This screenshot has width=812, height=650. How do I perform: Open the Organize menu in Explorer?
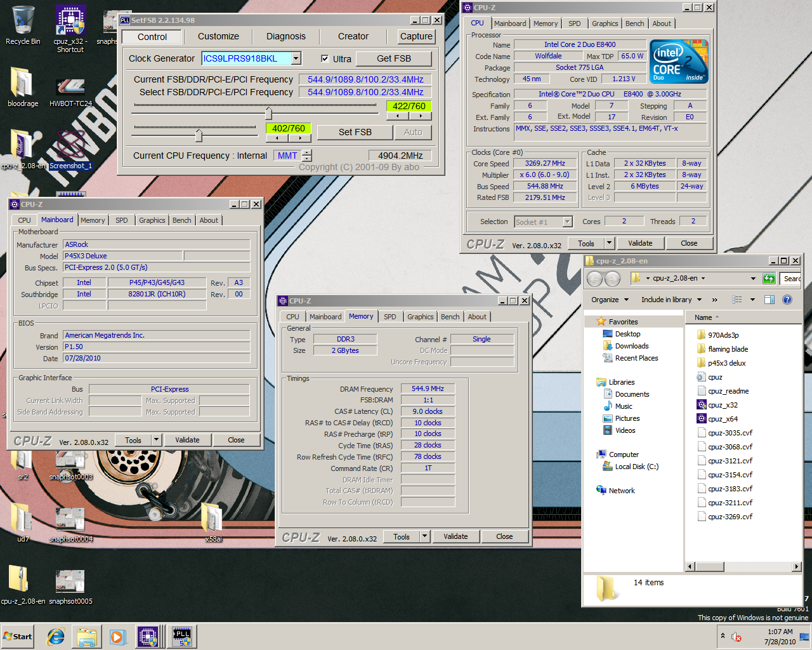click(610, 300)
